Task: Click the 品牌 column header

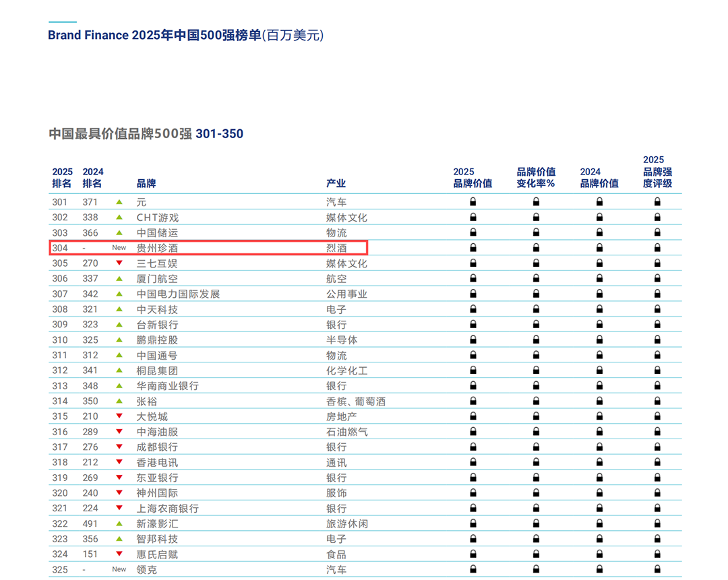Action: pos(146,184)
